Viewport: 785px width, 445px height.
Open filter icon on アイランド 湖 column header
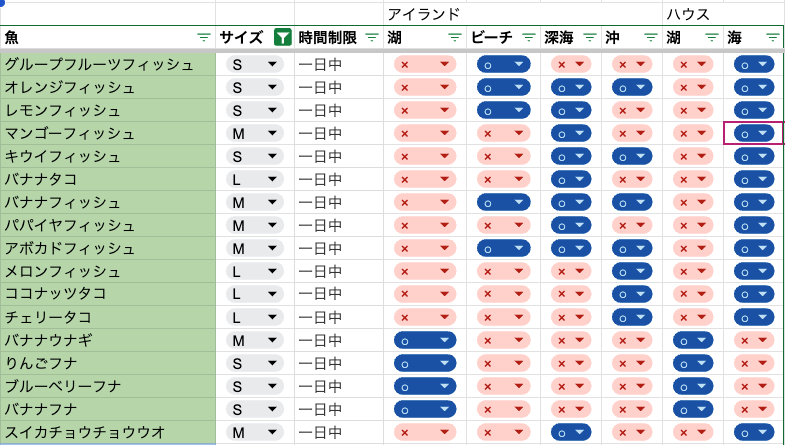[x=455, y=38]
